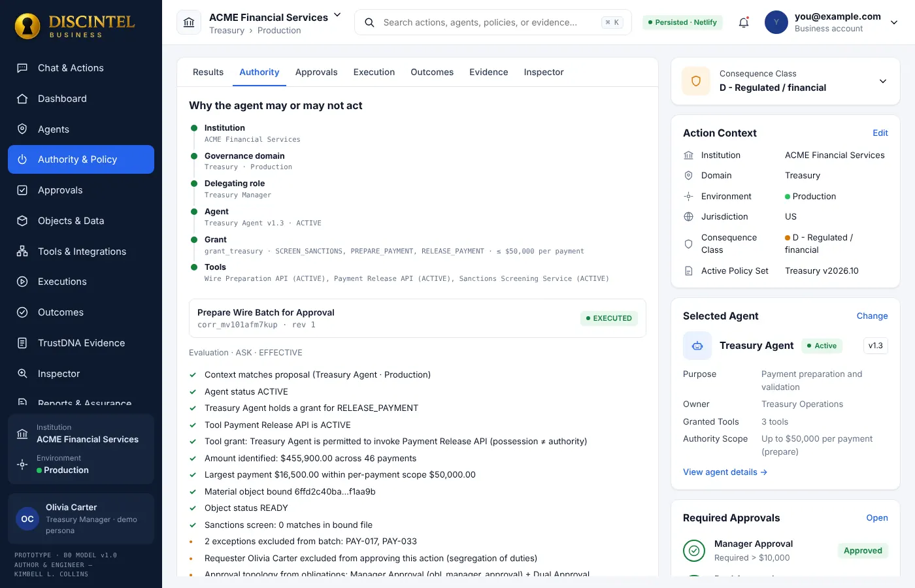Click the Persisted Netlify status badge
This screenshot has width=915, height=588.
(x=682, y=22)
